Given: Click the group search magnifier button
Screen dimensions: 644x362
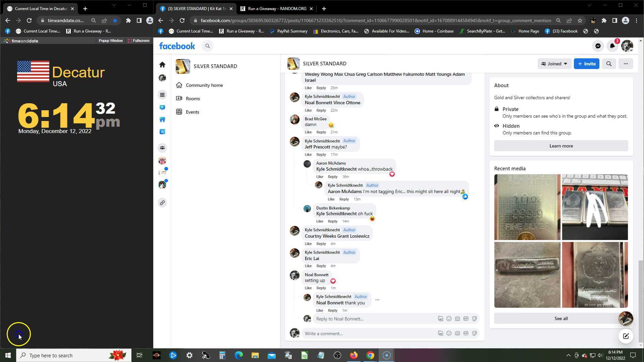Looking at the screenshot, I should click(609, 64).
